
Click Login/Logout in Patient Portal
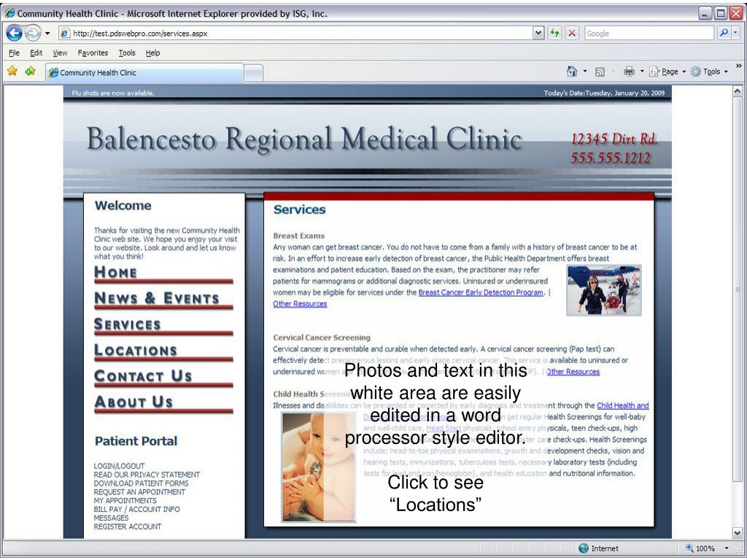click(119, 466)
